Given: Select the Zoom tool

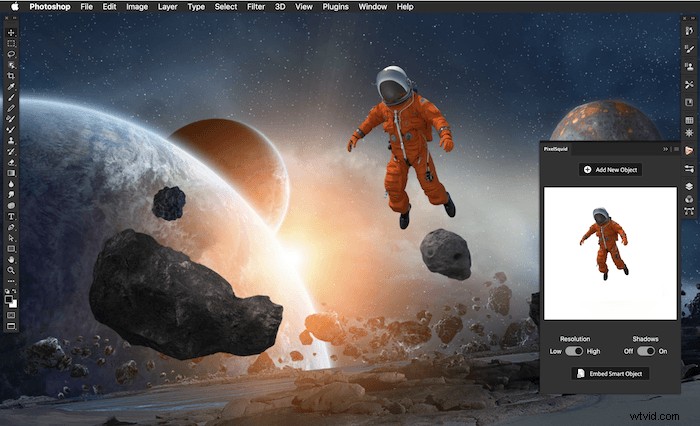Looking at the screenshot, I should pyautogui.click(x=11, y=270).
